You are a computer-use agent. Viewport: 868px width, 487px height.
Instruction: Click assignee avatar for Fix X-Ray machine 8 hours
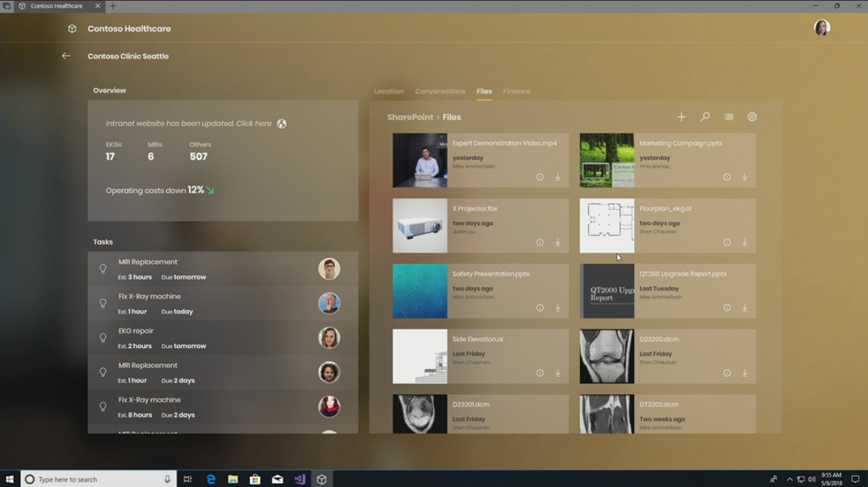point(329,407)
